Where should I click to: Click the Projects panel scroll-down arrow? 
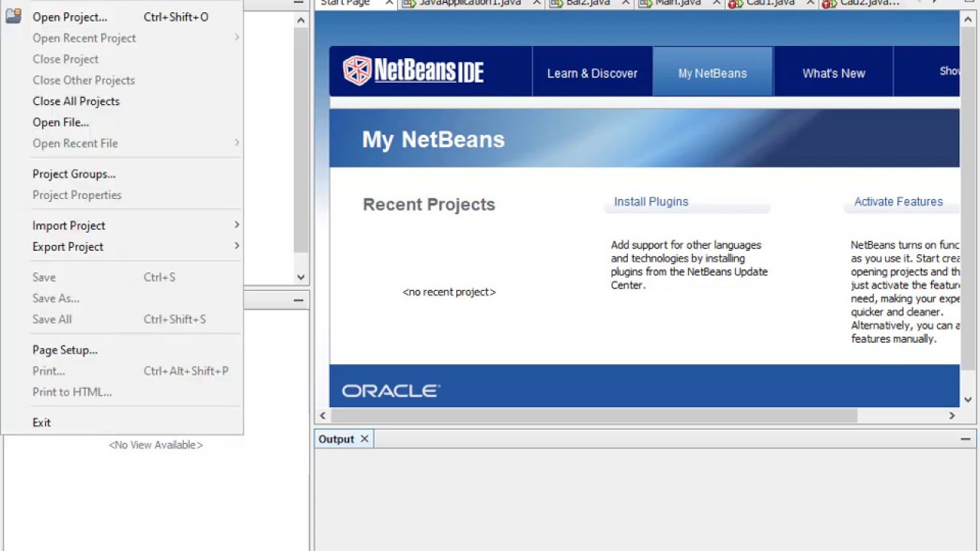tap(301, 277)
